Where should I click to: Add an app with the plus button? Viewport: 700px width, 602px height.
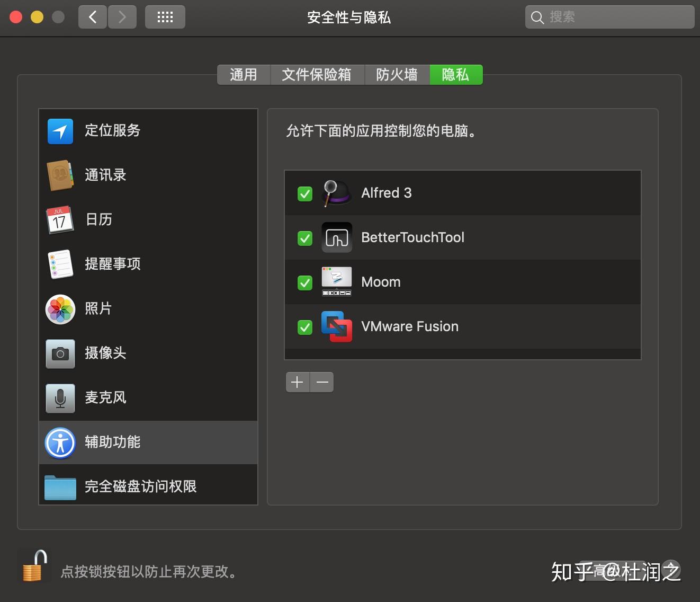pyautogui.click(x=298, y=382)
